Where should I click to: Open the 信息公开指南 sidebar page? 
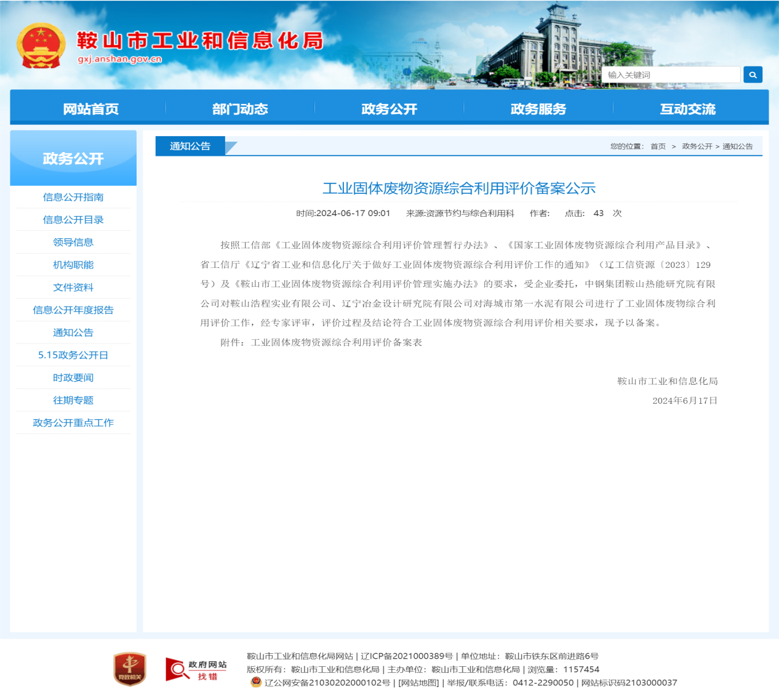coord(73,196)
